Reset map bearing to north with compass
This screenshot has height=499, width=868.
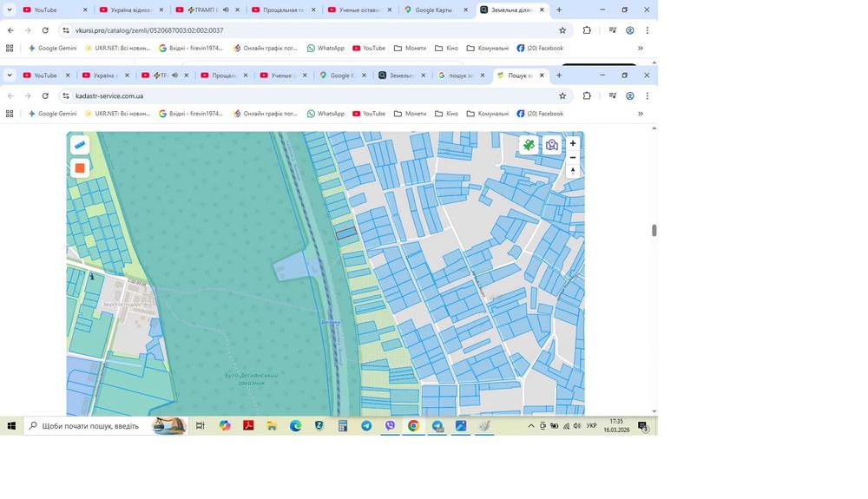click(x=573, y=171)
